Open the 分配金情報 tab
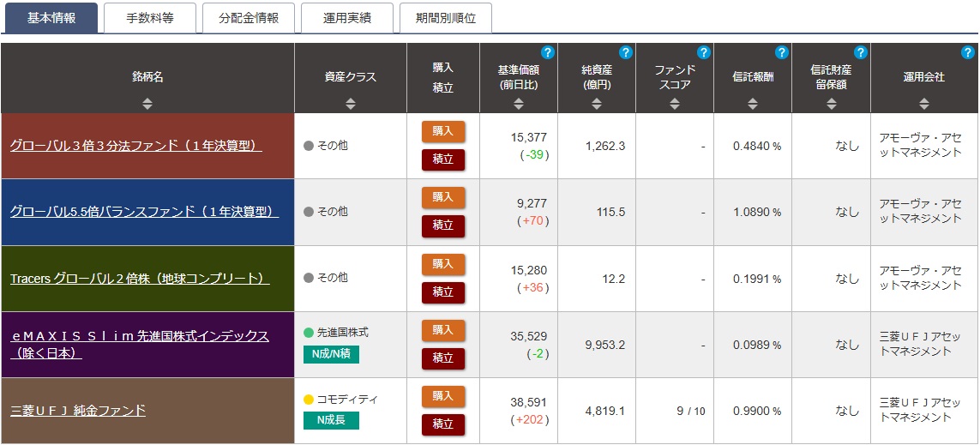The width and height of the screenshot is (980, 445). [x=249, y=18]
